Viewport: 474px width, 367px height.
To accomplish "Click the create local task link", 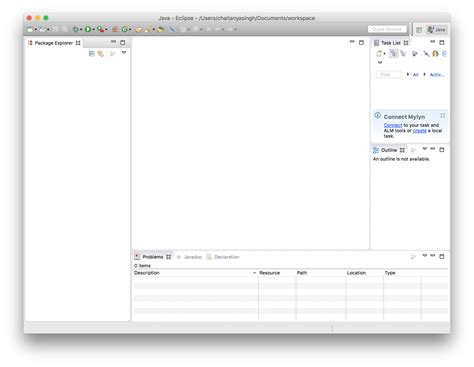I will pos(420,131).
